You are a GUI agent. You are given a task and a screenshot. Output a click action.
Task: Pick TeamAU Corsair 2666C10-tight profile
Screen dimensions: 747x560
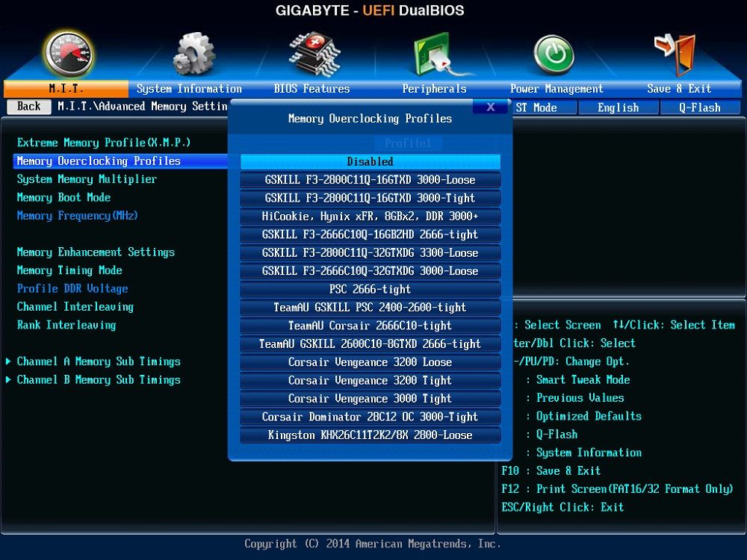pos(371,326)
